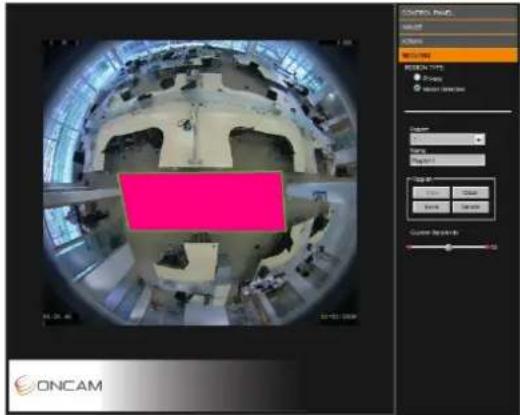Click the region Name input field
This screenshot has width=520, height=415.
[447, 160]
